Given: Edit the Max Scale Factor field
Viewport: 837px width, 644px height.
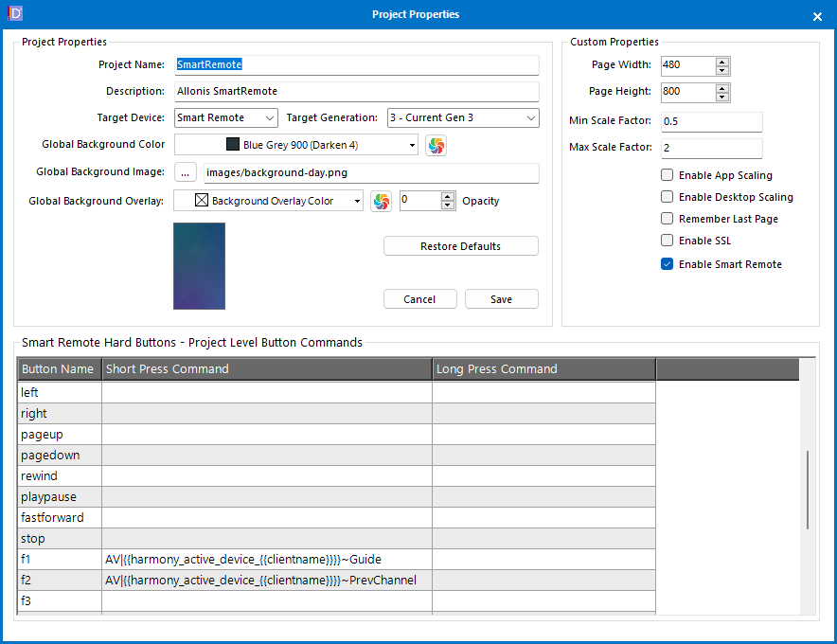Looking at the screenshot, I should (x=712, y=148).
